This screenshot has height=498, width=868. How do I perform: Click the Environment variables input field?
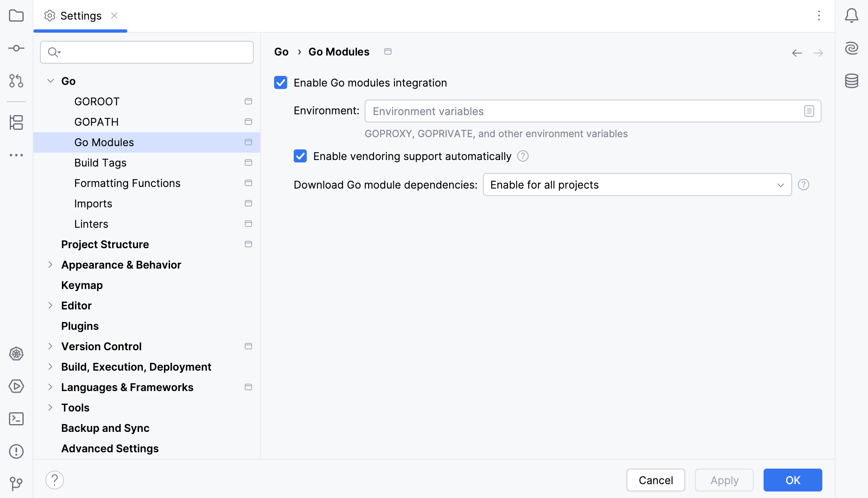(x=571, y=111)
